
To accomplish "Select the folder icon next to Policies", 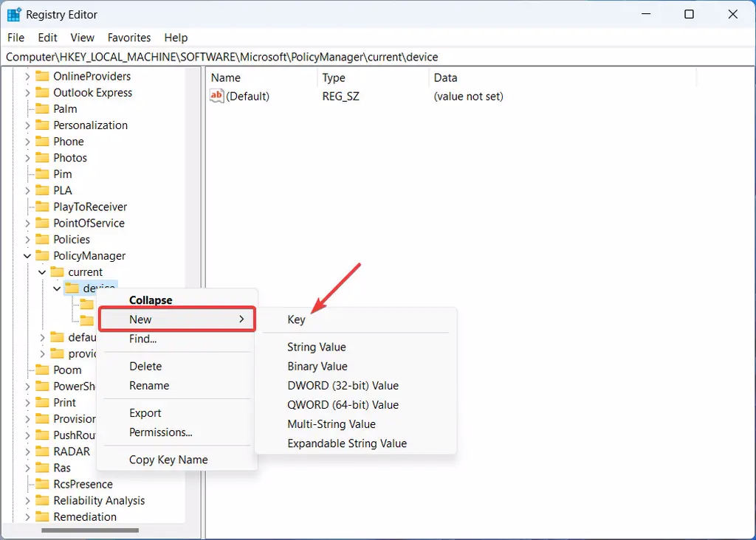I will click(42, 240).
